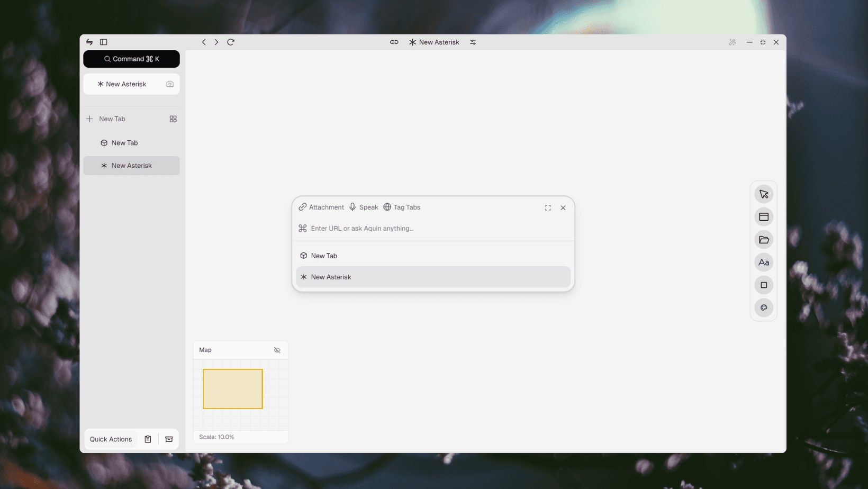Open Command ⌘ K search bar
This screenshot has width=868, height=489.
click(x=131, y=59)
